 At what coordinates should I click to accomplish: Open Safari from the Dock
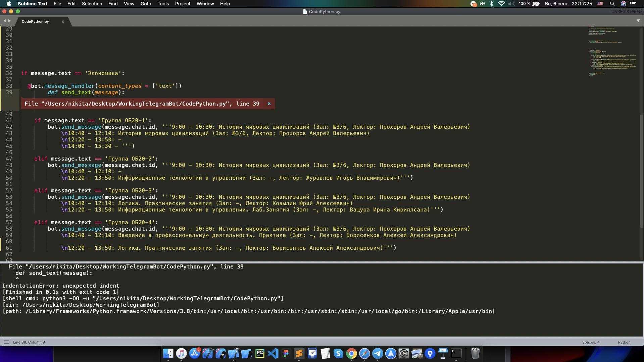coord(364,353)
